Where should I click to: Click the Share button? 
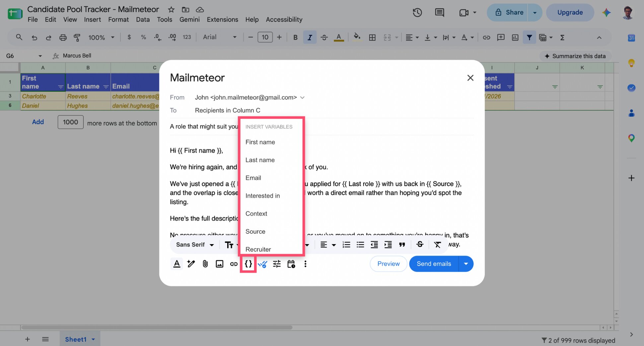(508, 13)
